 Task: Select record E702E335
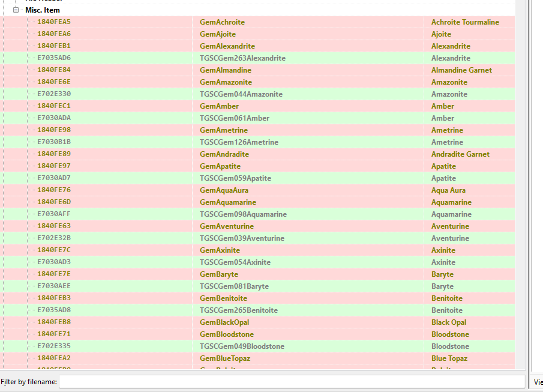pos(53,346)
